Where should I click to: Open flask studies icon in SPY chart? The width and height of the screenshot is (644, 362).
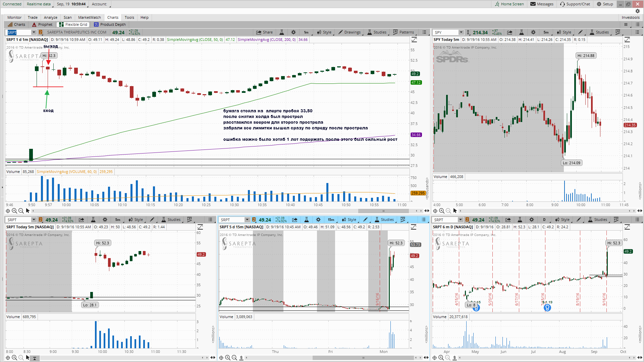click(522, 32)
